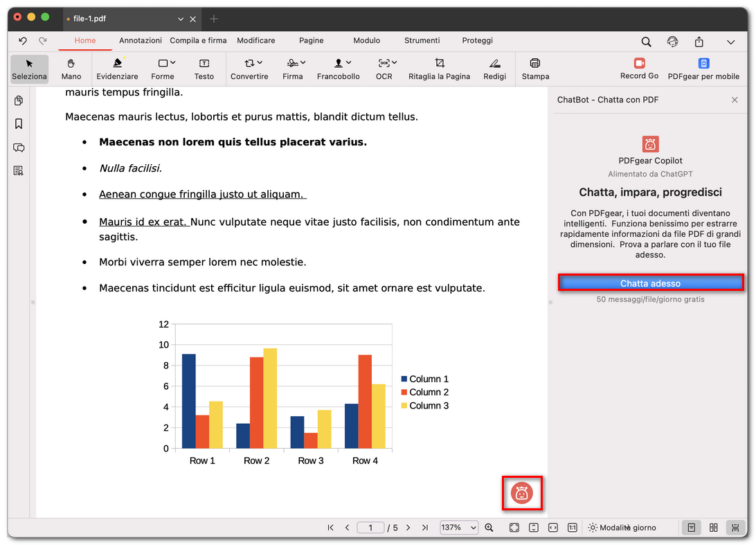Select the Evidenziare highlight tool
This screenshot has width=756, height=545.
[117, 69]
